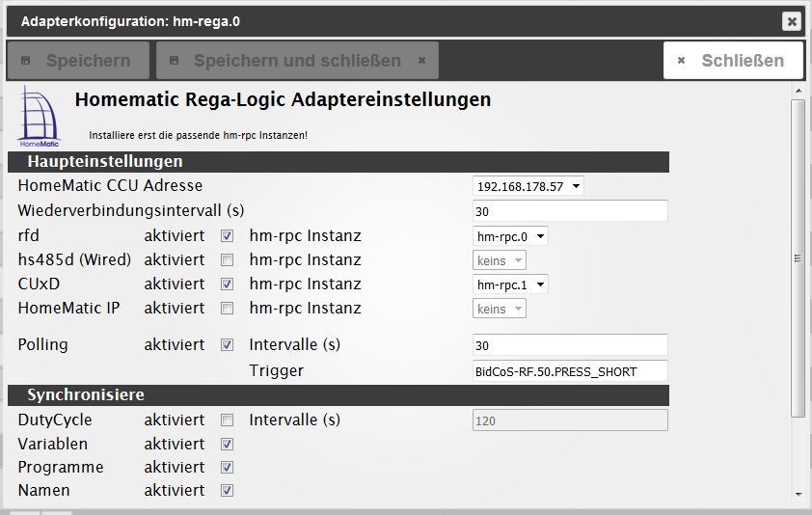Uncheck the Variablen sync checkbox
812x515 pixels.
coord(227,445)
